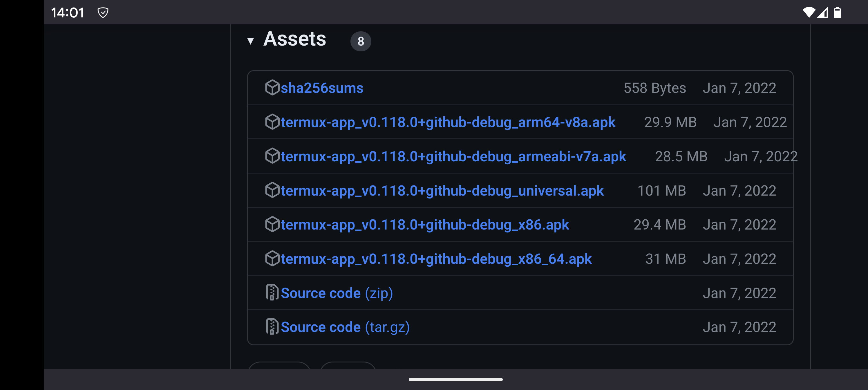Download Source code (zip)

pyautogui.click(x=337, y=293)
